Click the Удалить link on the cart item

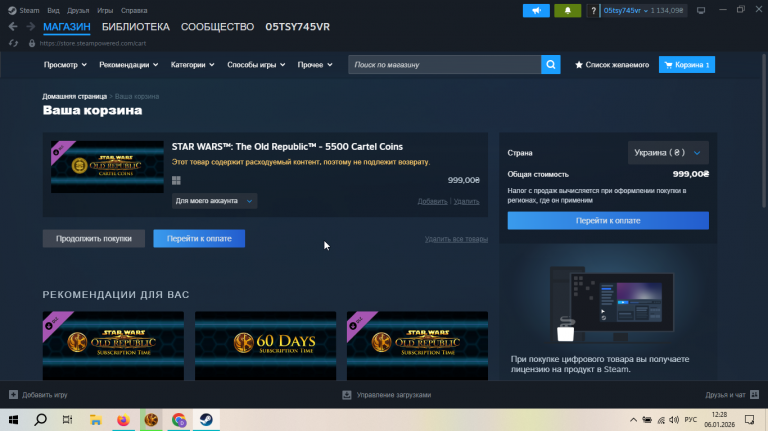click(x=466, y=201)
